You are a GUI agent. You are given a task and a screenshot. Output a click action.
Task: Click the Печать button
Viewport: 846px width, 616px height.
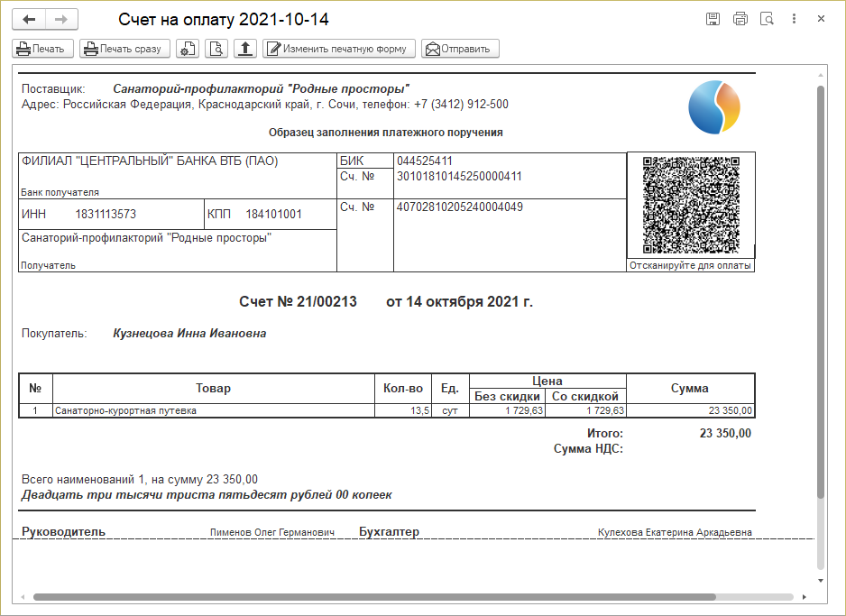42,49
